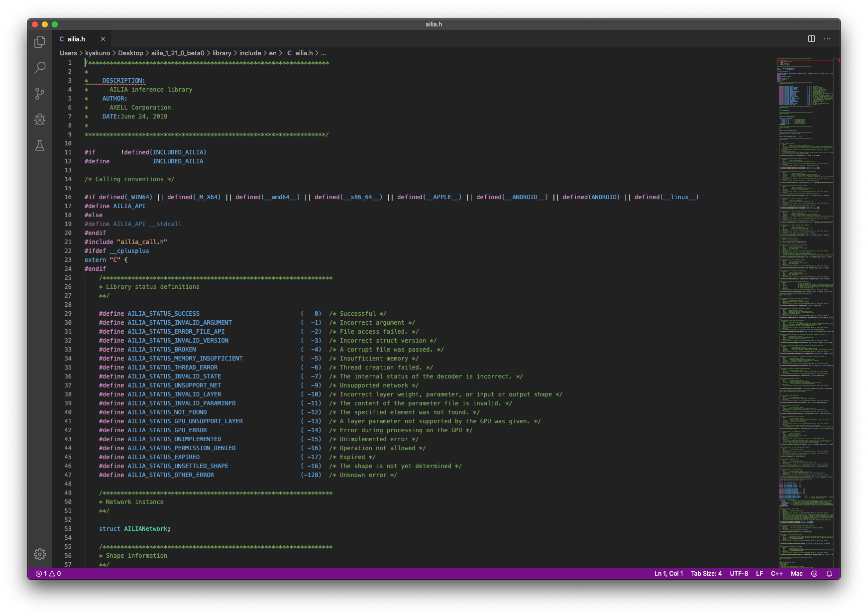Click Desktop in the breadcrumb
This screenshot has width=868, height=616.
click(x=130, y=53)
